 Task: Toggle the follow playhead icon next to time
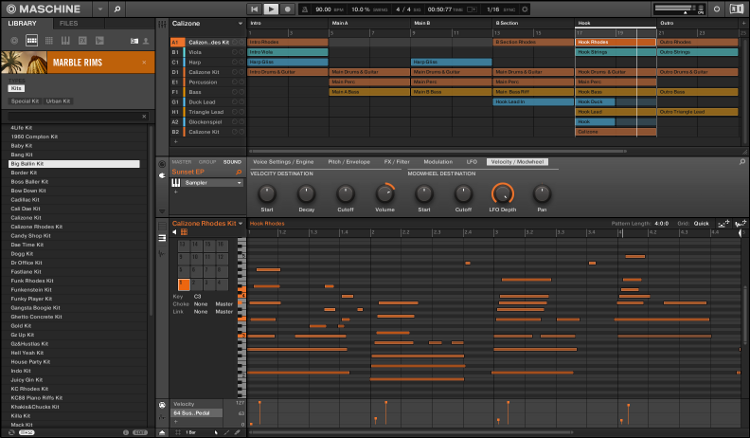pos(472,9)
